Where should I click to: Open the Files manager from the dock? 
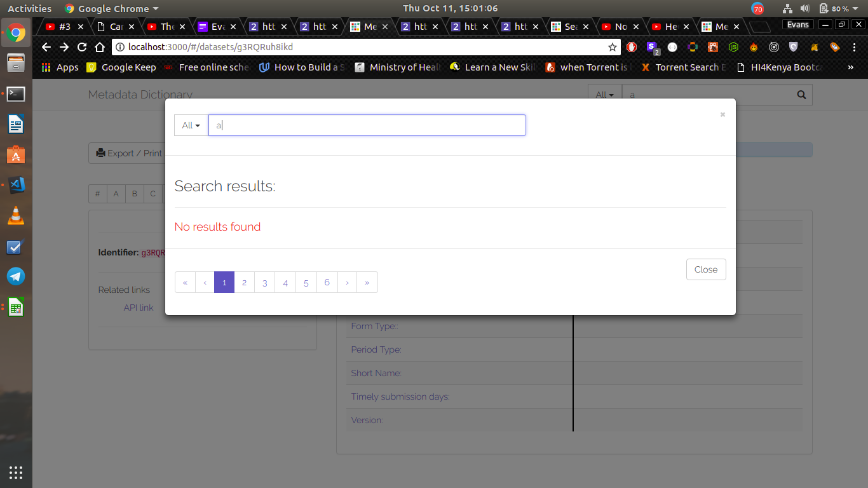[16, 63]
